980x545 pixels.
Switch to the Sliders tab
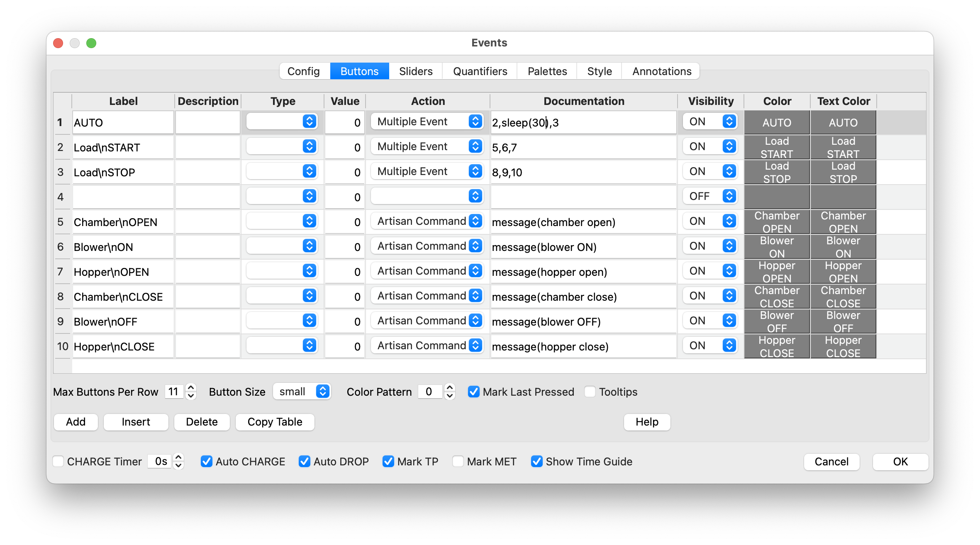coord(415,71)
